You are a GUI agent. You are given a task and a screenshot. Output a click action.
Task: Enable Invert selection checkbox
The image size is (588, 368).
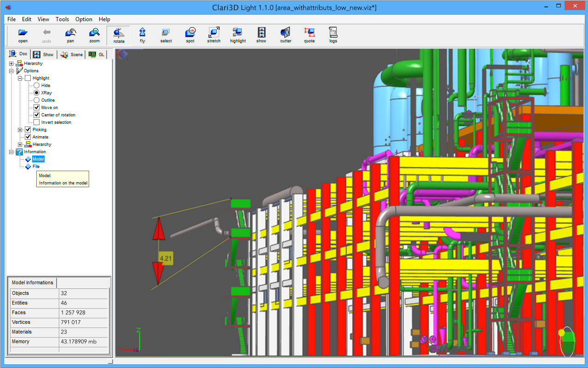pyautogui.click(x=37, y=122)
